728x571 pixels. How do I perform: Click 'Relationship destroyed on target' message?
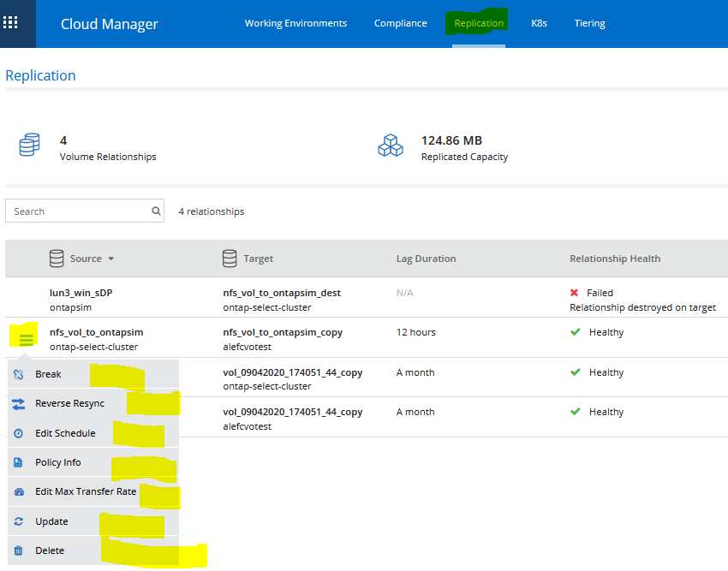[x=643, y=307]
